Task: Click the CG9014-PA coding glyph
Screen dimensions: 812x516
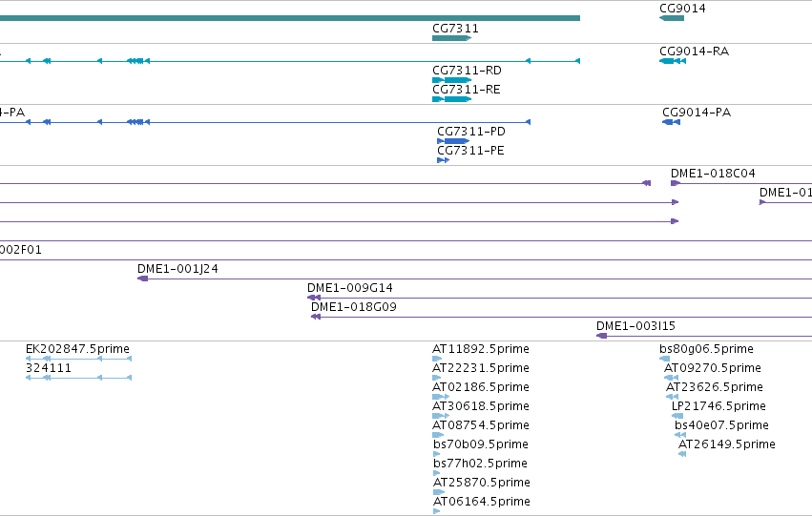Action: pyautogui.click(x=671, y=122)
